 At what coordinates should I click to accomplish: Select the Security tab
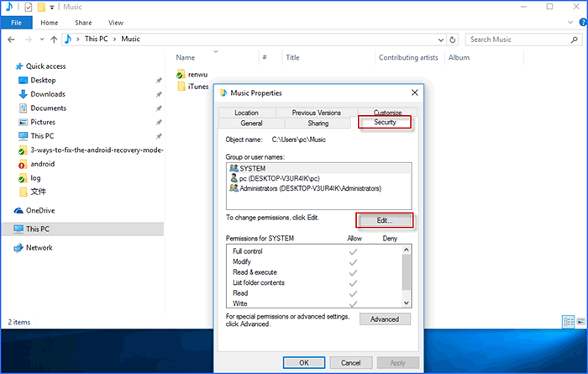coord(385,122)
